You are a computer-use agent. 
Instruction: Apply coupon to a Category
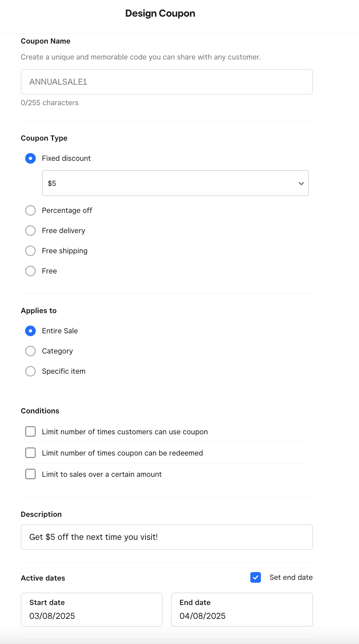tap(30, 351)
